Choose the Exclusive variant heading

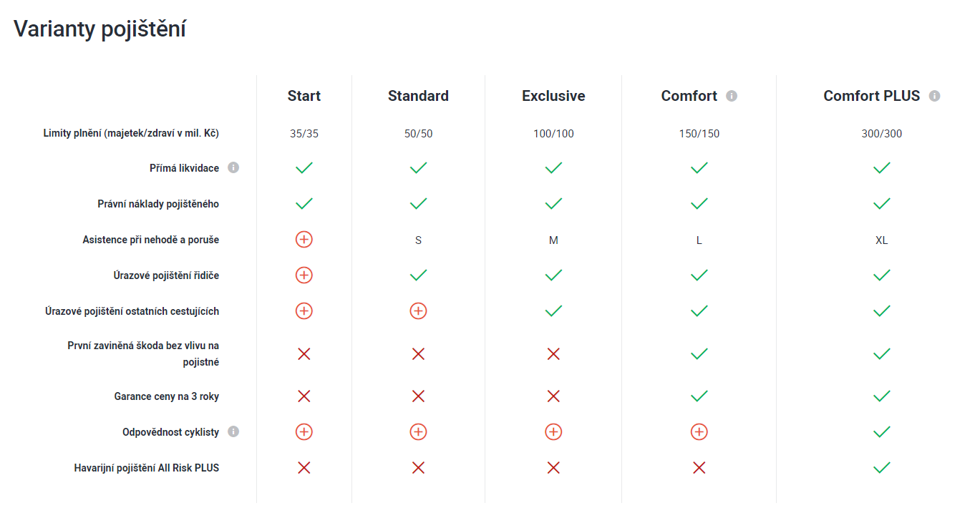click(553, 96)
